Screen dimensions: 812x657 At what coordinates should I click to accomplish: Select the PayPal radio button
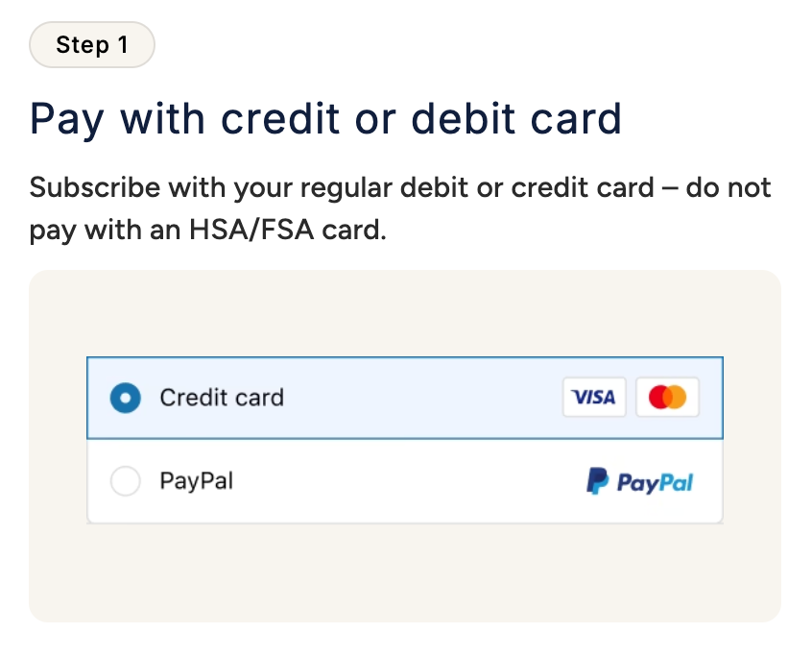126,481
